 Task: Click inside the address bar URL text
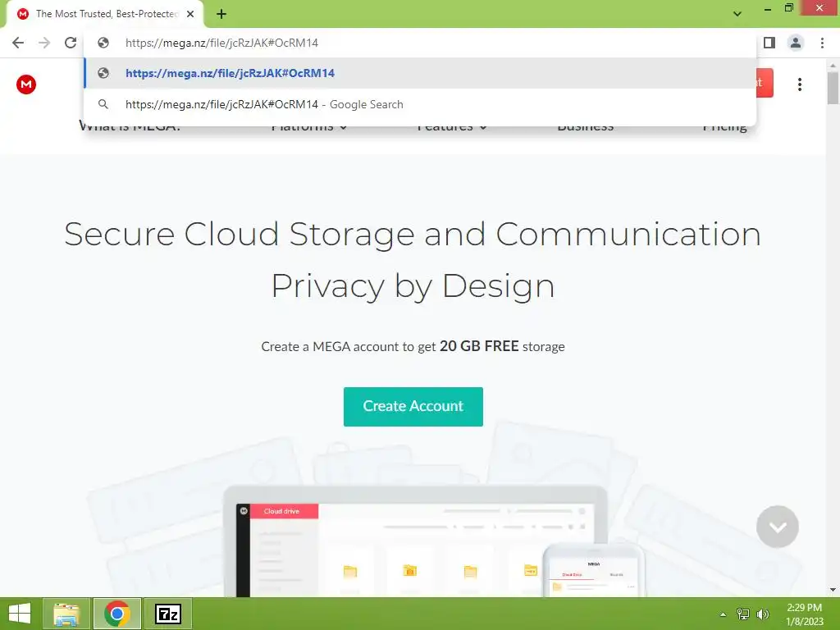[x=221, y=43]
